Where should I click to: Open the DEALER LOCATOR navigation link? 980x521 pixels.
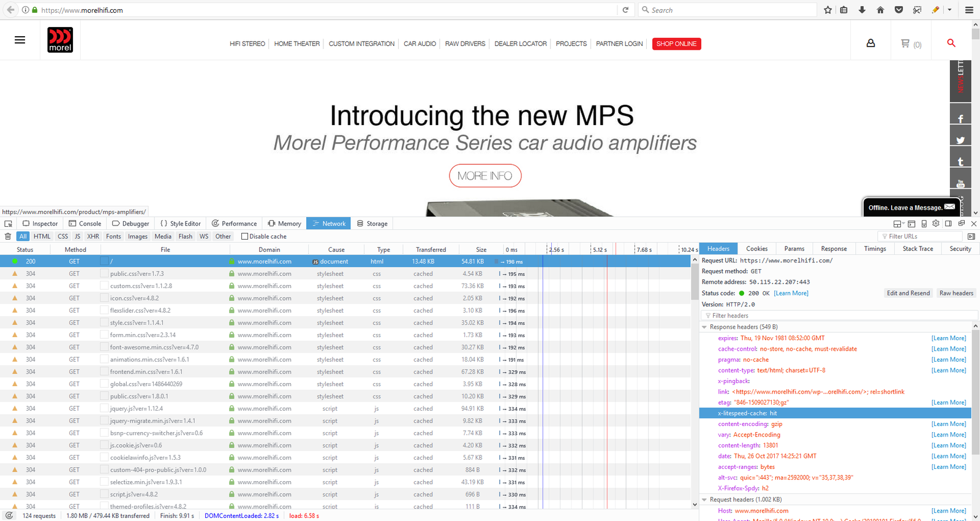[521, 44]
